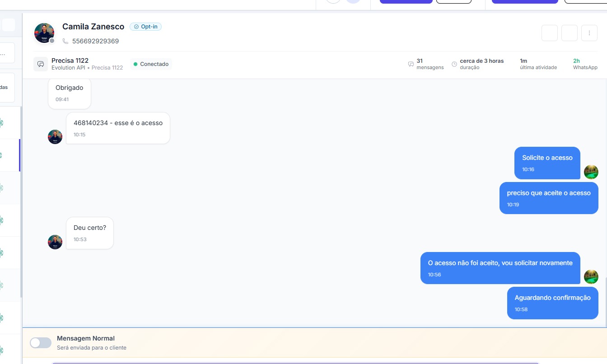This screenshot has width=607, height=364.
Task: Click agent avatar beside 'Solicite o acesso'
Action: tap(591, 172)
